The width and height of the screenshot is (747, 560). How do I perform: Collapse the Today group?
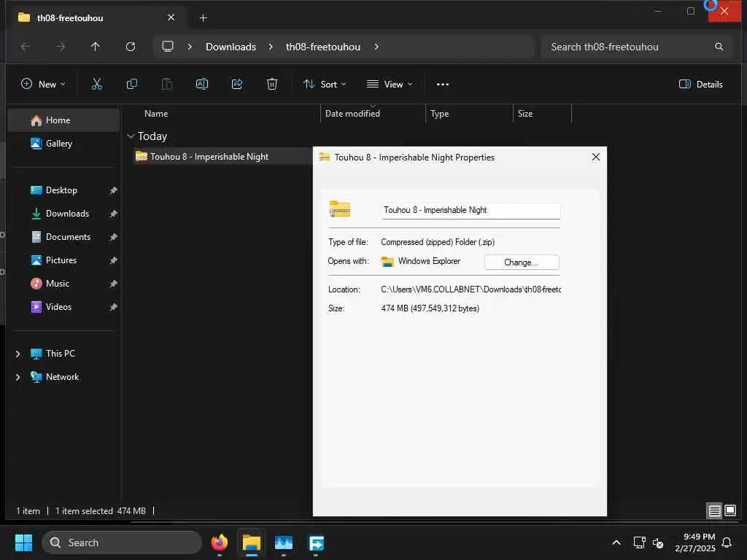point(131,136)
